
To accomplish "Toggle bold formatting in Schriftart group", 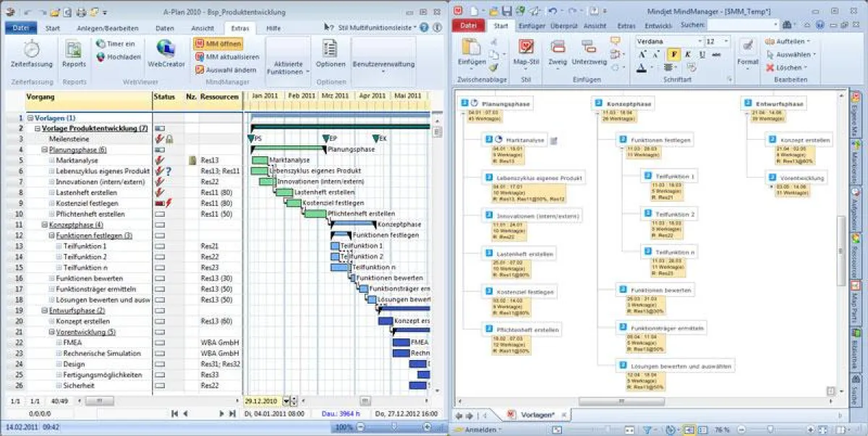I will [x=673, y=54].
